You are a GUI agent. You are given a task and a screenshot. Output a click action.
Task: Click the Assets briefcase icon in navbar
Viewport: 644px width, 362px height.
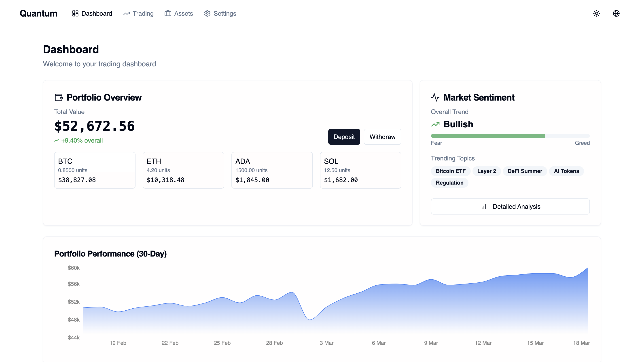coord(168,13)
